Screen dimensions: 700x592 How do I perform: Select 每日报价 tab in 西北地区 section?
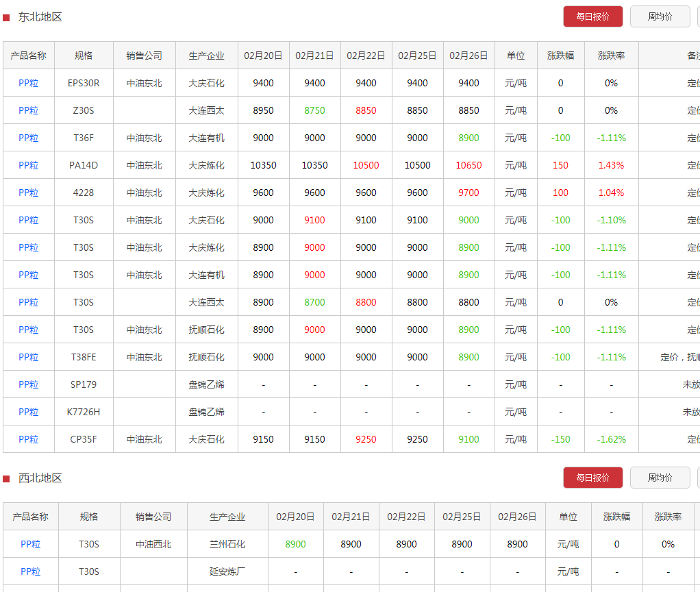click(592, 478)
